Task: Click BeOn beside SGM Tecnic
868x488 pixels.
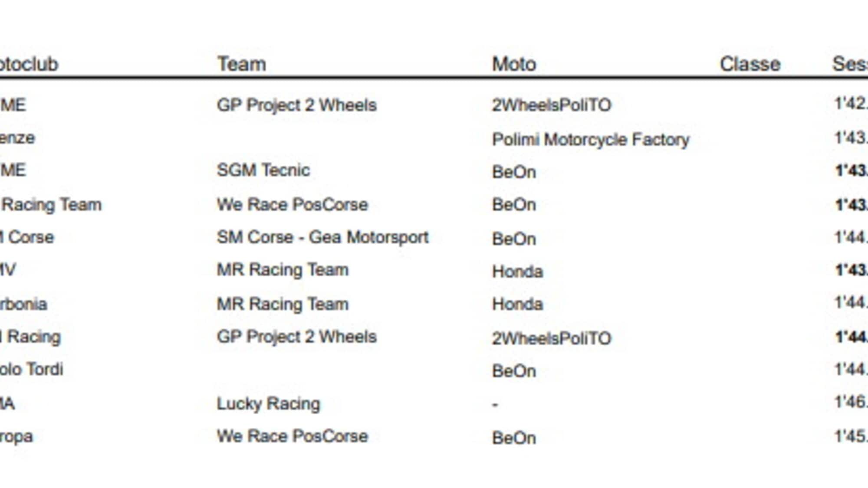Action: [514, 172]
